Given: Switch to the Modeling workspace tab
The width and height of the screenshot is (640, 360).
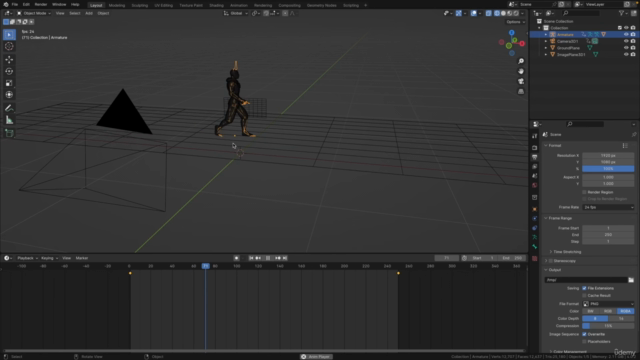Looking at the screenshot, I should click(x=117, y=5).
